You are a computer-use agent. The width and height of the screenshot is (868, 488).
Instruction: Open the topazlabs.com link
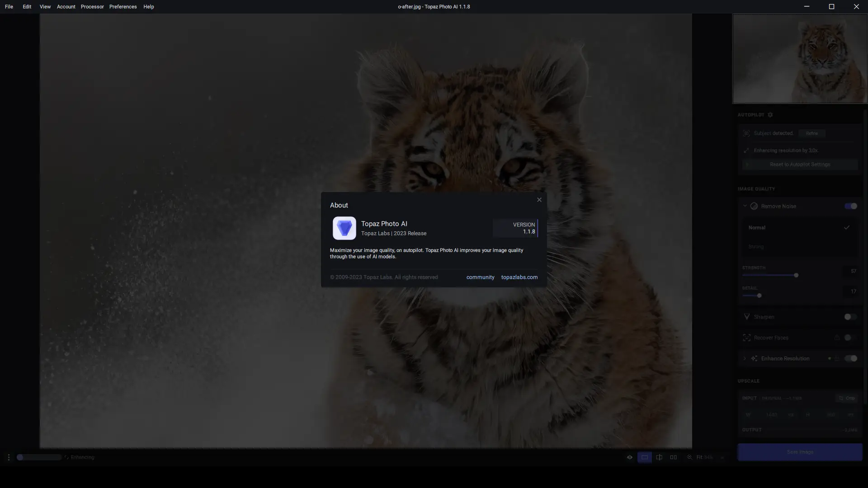point(519,277)
